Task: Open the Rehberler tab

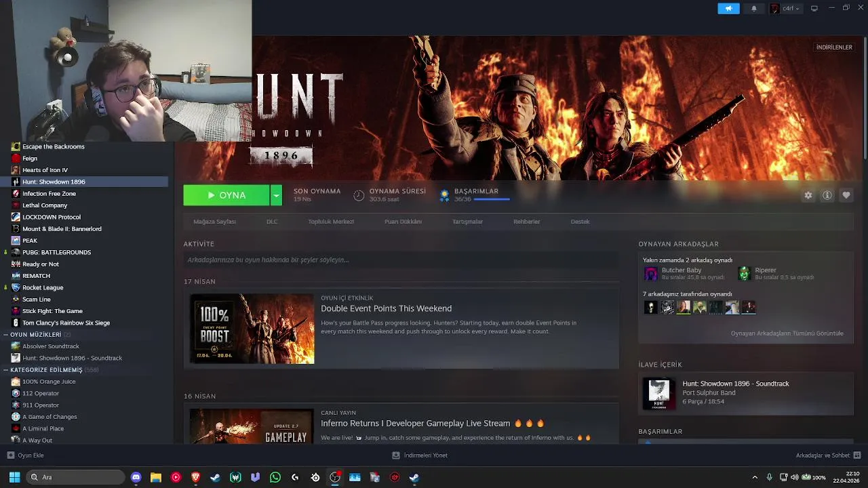Action: (x=527, y=222)
